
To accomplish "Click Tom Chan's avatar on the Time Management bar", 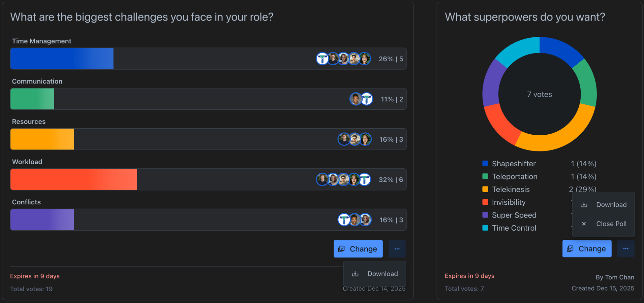I will point(323,59).
